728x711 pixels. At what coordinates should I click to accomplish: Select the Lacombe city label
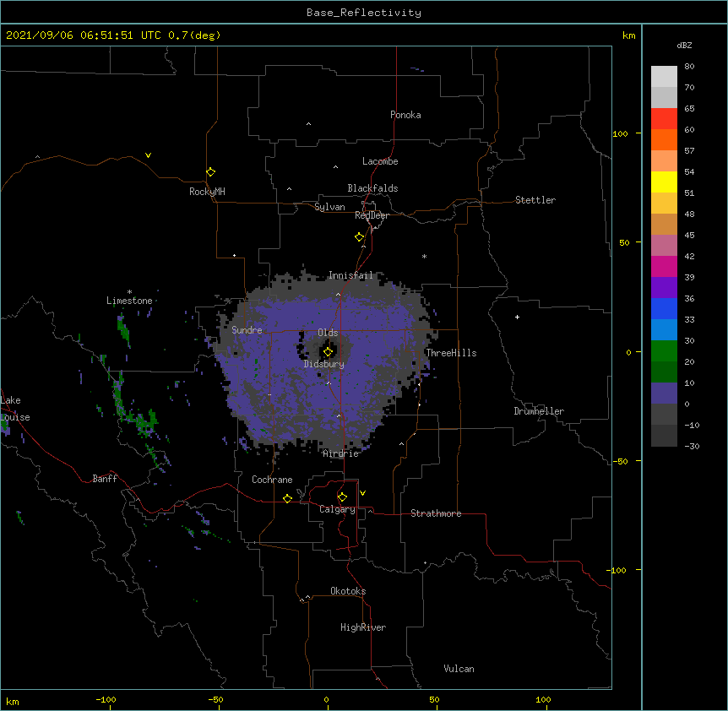[x=380, y=161]
